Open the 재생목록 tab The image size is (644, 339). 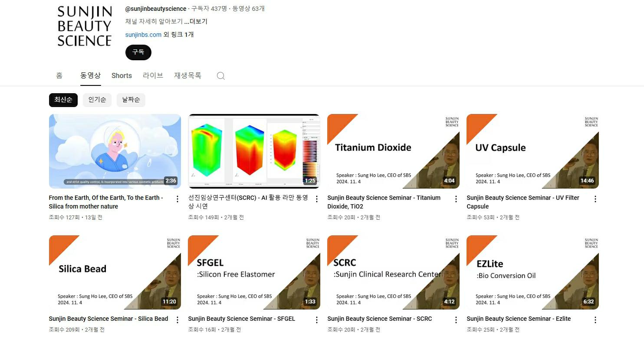tap(187, 75)
